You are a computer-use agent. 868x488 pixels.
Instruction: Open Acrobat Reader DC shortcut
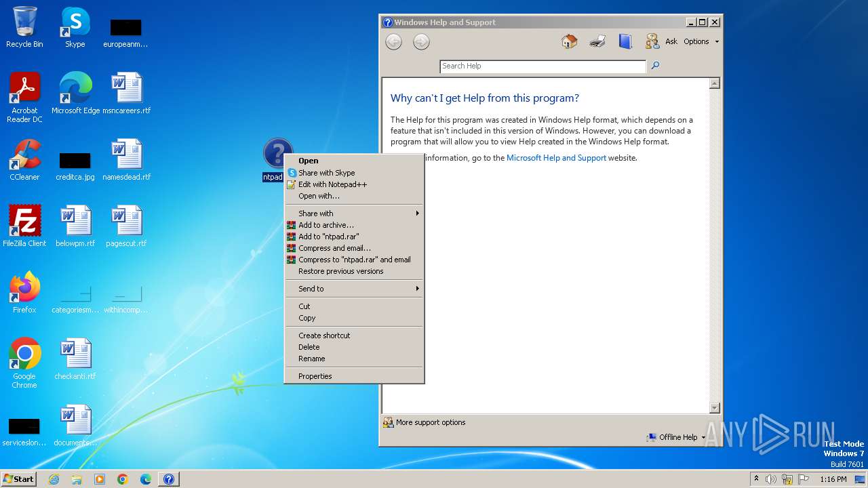(24, 98)
